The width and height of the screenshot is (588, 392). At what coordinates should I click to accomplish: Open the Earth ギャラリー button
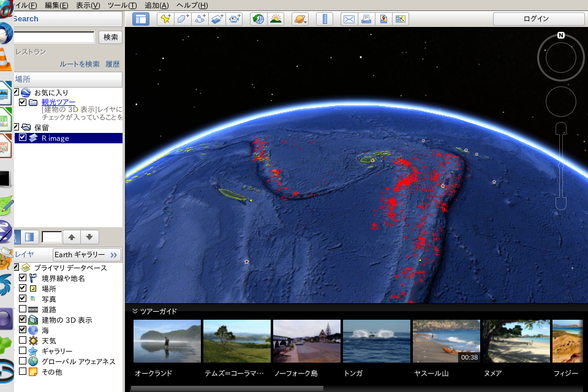click(x=87, y=255)
